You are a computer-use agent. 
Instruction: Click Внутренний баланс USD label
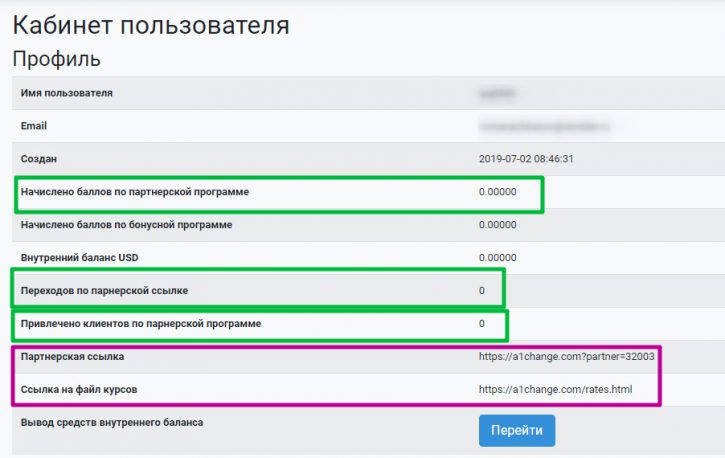(x=80, y=257)
